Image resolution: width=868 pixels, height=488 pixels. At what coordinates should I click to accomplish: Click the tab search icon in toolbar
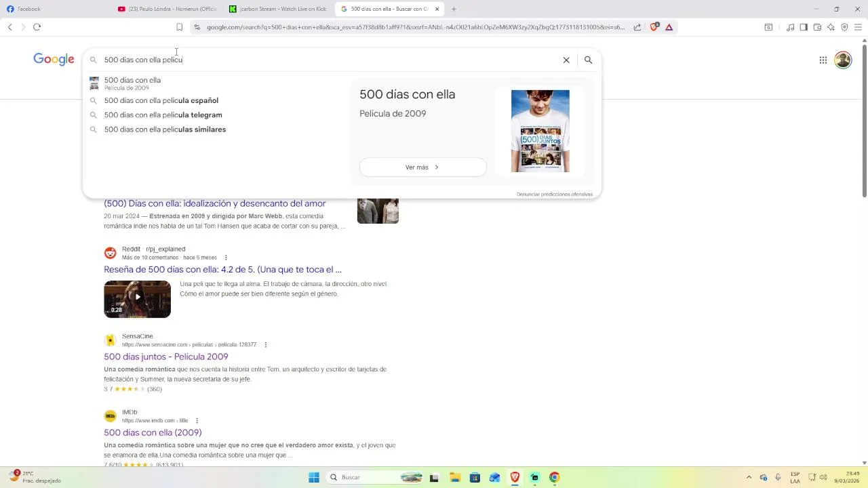pyautogui.click(x=768, y=27)
